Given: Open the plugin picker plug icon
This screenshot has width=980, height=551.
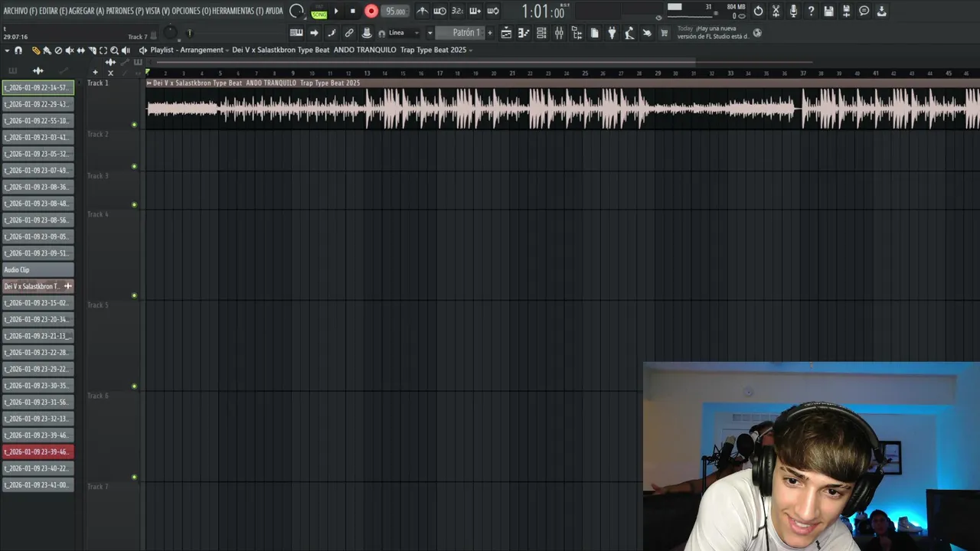Looking at the screenshot, I should [612, 33].
